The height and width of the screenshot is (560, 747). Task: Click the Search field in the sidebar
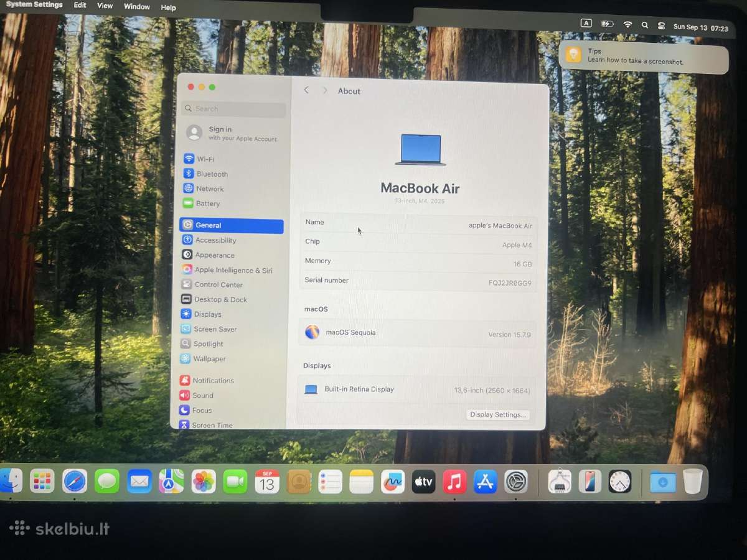pyautogui.click(x=233, y=109)
